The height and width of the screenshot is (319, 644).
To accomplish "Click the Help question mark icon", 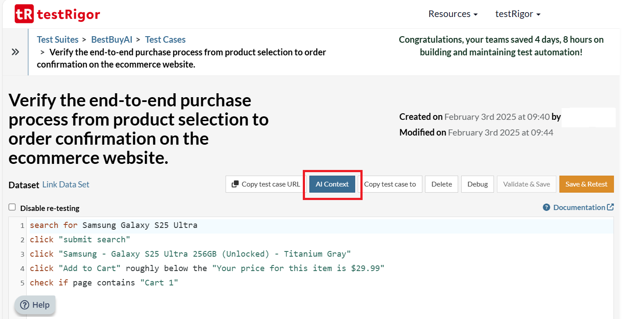I will (25, 305).
